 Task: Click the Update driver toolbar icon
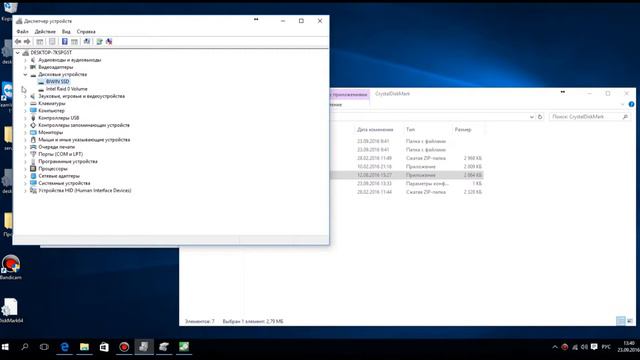99,42
